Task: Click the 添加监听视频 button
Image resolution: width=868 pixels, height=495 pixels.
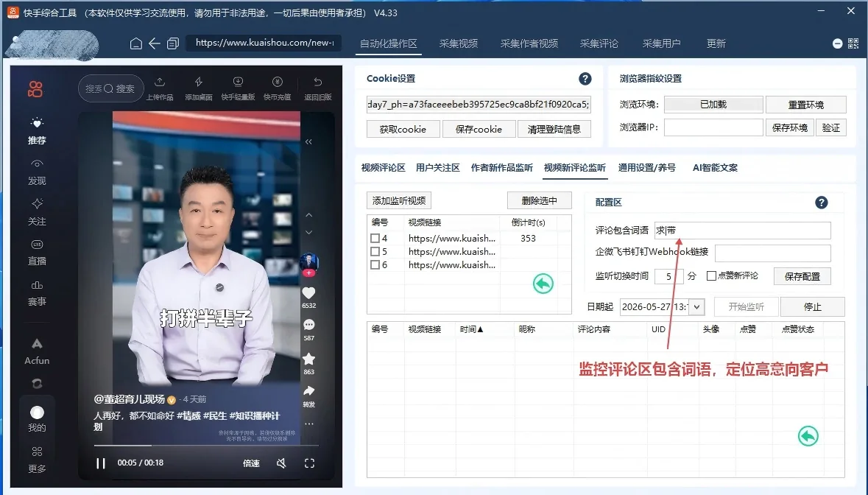Action: pyautogui.click(x=399, y=200)
